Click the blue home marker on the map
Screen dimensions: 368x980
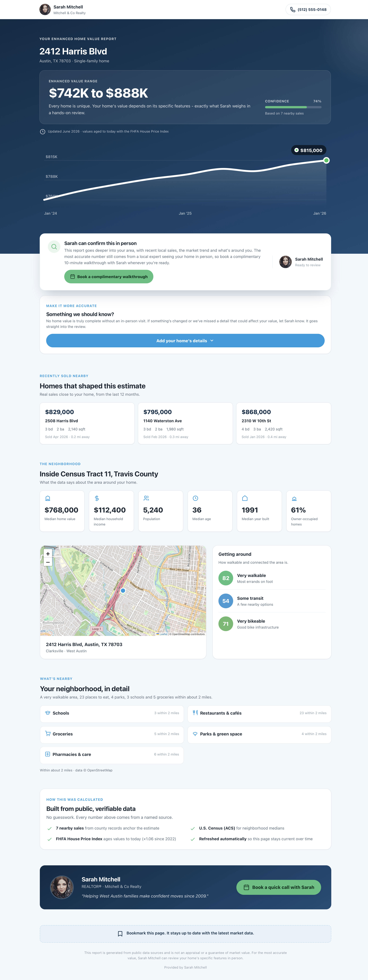tap(123, 591)
